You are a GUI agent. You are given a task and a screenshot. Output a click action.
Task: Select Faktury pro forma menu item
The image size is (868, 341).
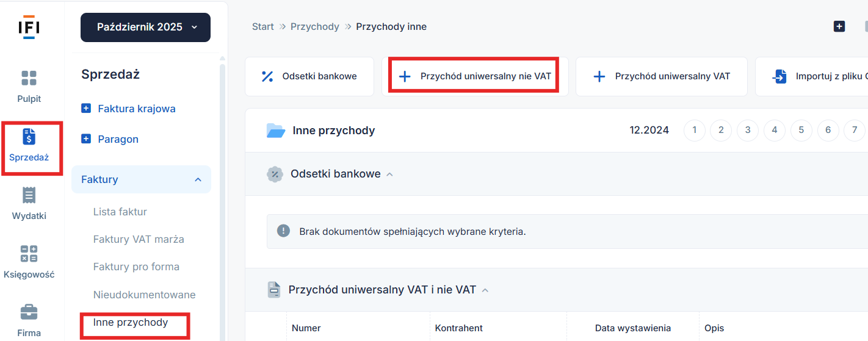coord(136,267)
